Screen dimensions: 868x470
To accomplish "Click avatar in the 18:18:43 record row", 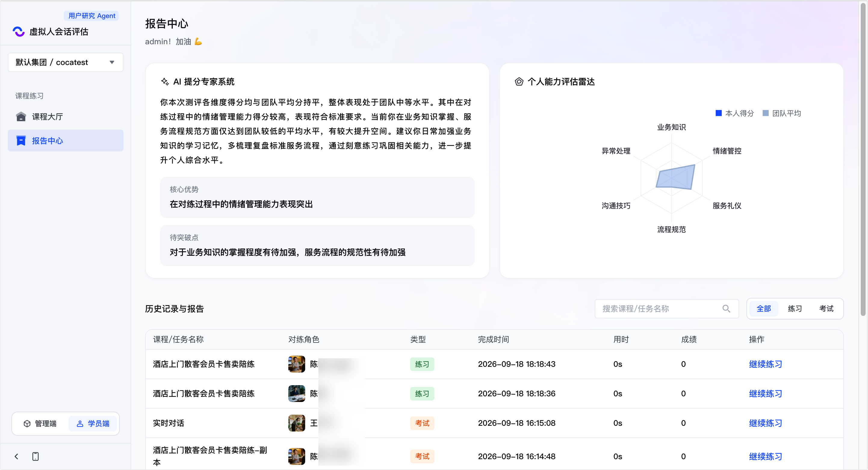I will 296,364.
